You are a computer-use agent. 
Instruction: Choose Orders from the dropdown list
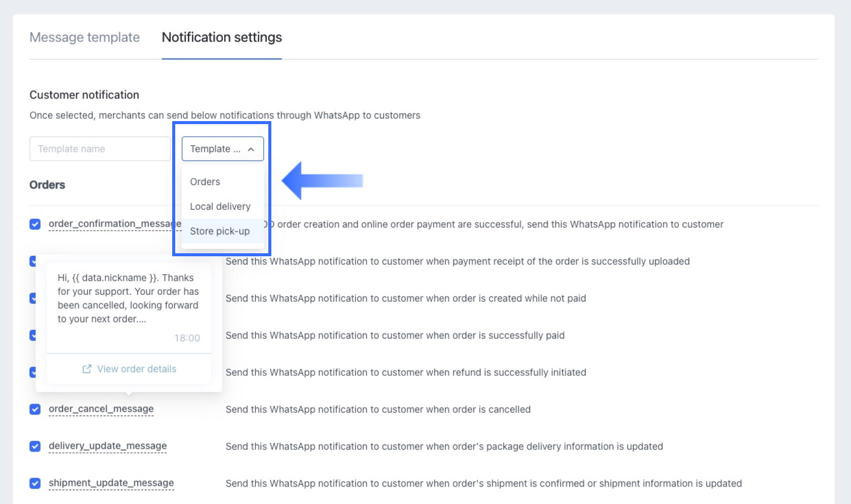pyautogui.click(x=205, y=182)
